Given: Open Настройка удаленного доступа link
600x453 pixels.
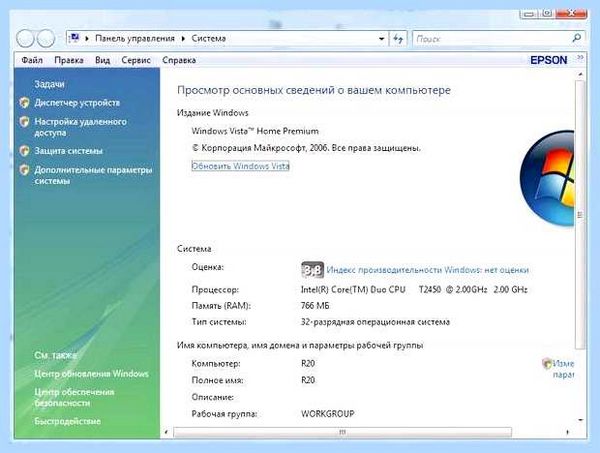Looking at the screenshot, I should [80, 127].
